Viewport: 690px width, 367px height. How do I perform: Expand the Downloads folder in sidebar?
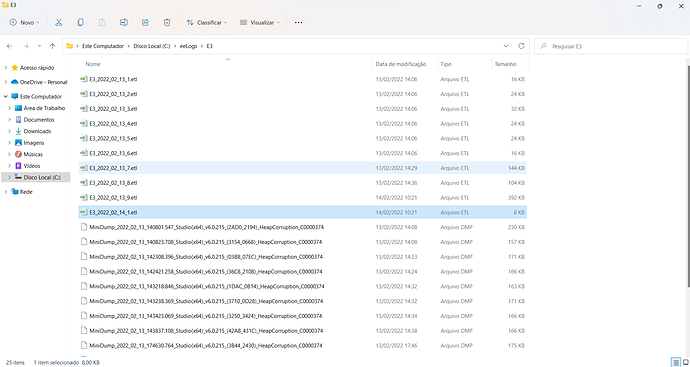tap(10, 131)
